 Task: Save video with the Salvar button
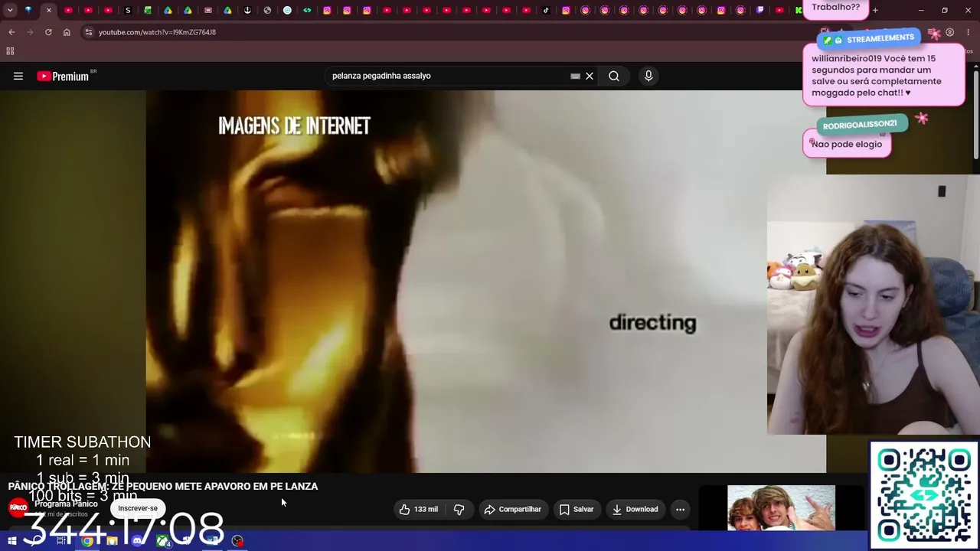[x=577, y=509]
